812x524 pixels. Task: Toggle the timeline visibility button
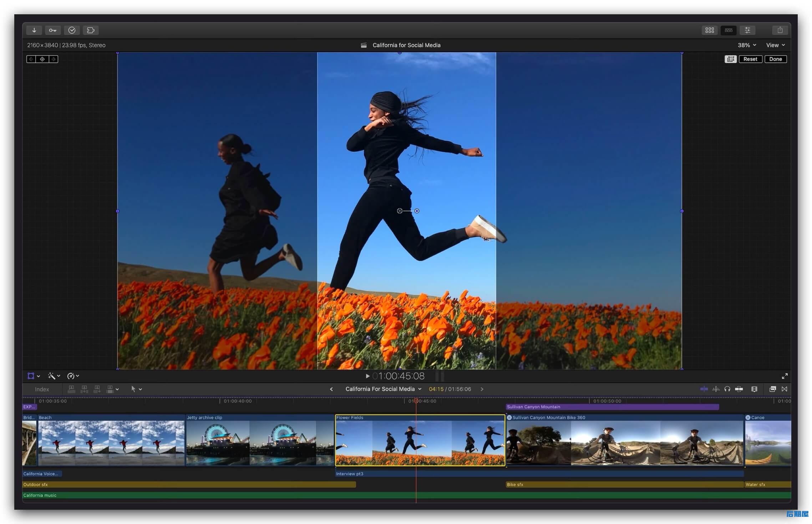(729, 30)
